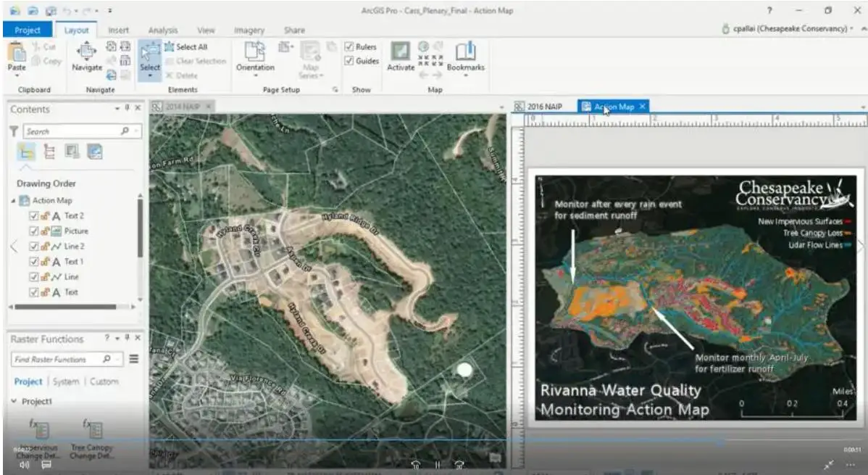Screen dimensions: 868x475
Task: Switch Contents to List By Drawing Order view
Action: coord(25,152)
